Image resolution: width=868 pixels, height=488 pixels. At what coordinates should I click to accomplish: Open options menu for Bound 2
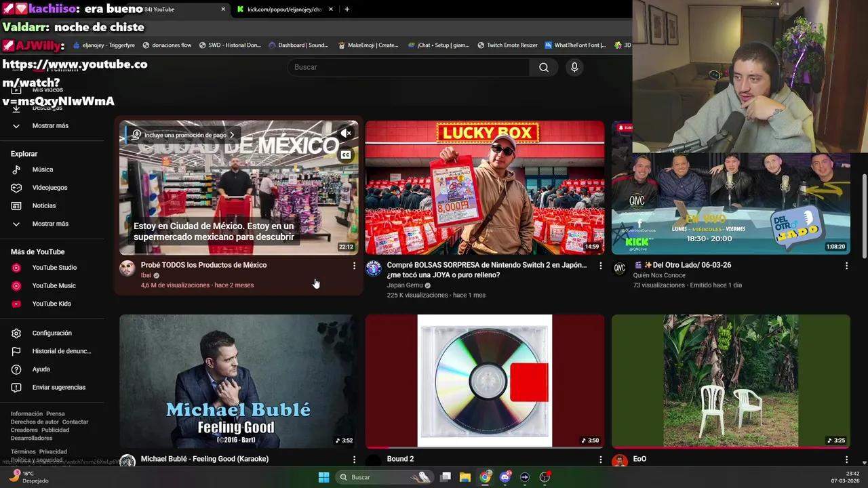pos(600,460)
